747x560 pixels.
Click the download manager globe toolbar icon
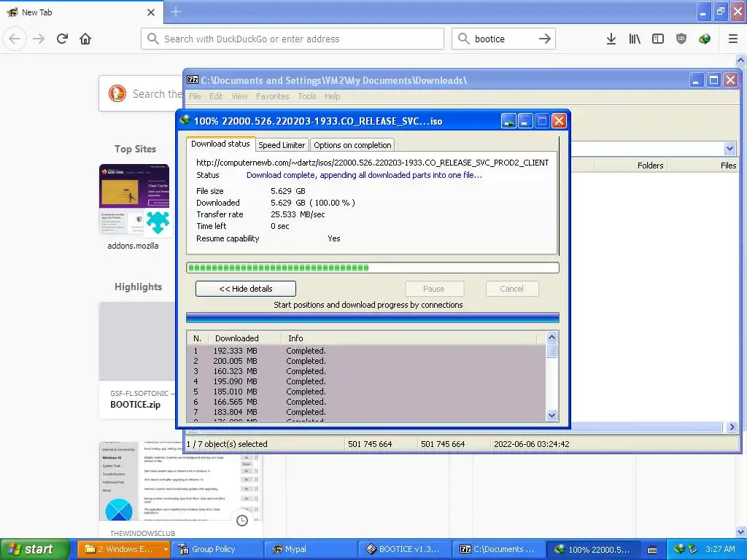pyautogui.click(x=705, y=39)
